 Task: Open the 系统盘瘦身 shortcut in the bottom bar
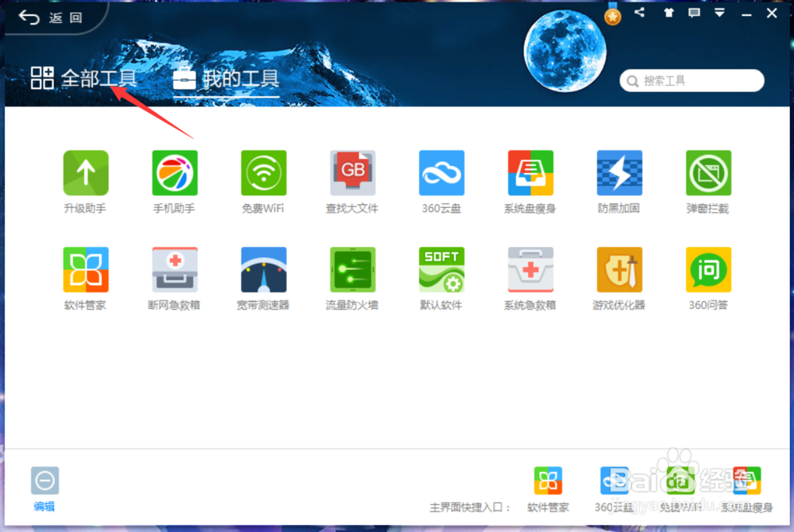[x=747, y=480]
